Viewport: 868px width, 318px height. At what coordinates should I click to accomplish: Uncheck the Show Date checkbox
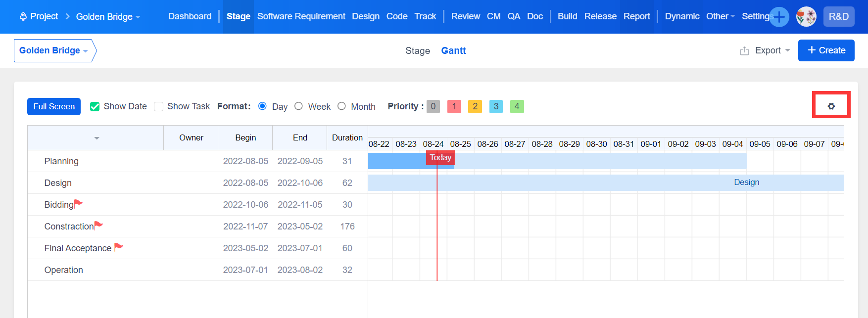(x=95, y=106)
